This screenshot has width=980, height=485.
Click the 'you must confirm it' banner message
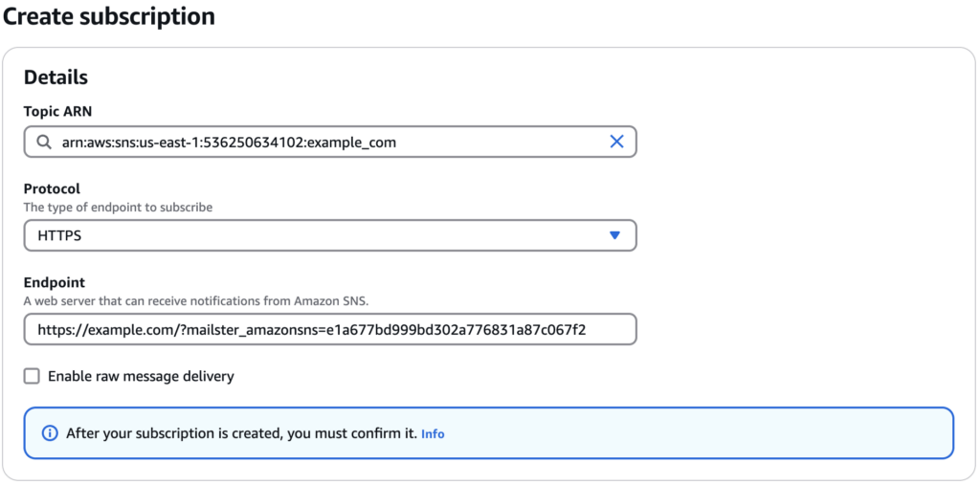[x=241, y=433]
